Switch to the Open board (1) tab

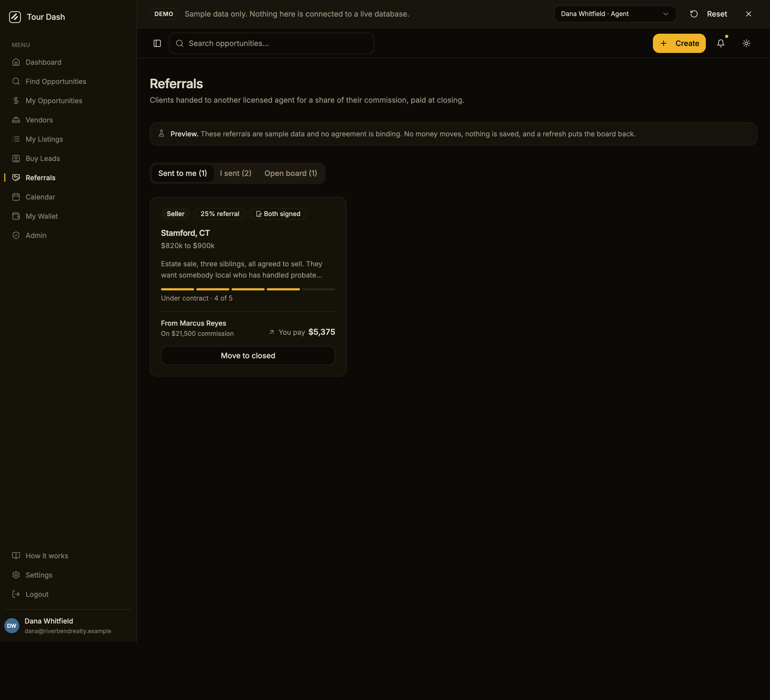[291, 173]
